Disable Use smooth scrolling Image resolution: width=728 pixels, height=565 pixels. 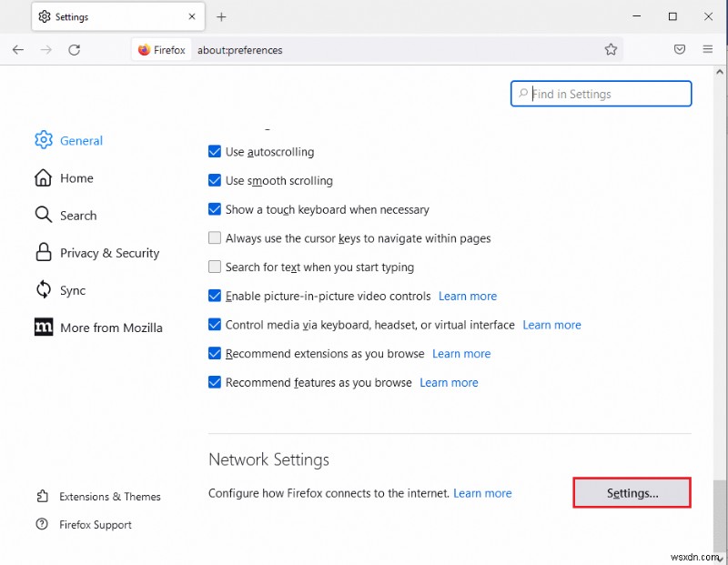tap(215, 181)
